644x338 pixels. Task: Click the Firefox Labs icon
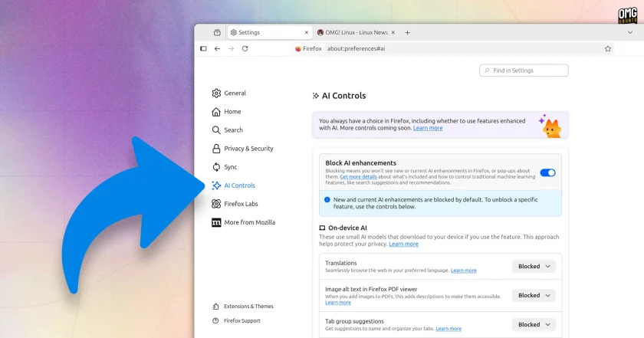(x=216, y=204)
